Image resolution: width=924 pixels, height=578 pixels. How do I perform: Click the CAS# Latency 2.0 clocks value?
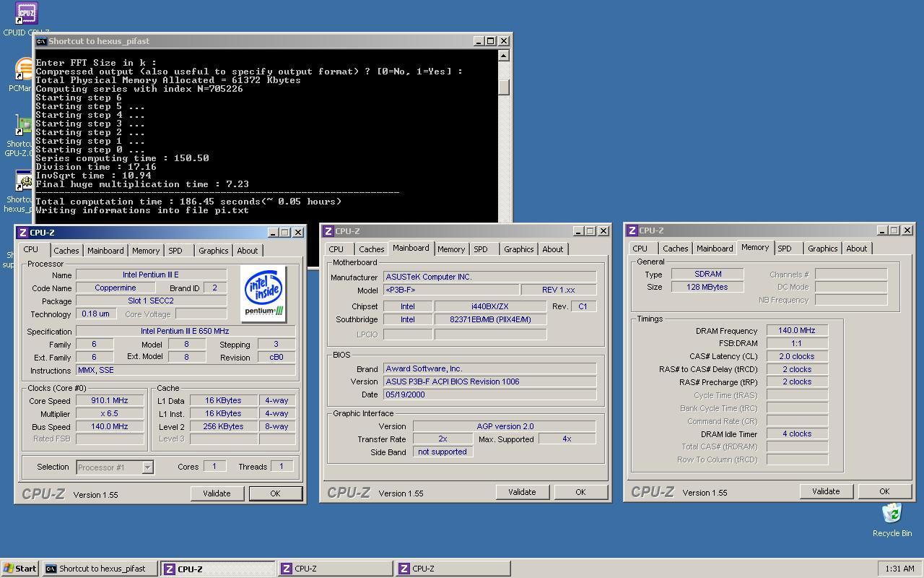pos(797,356)
